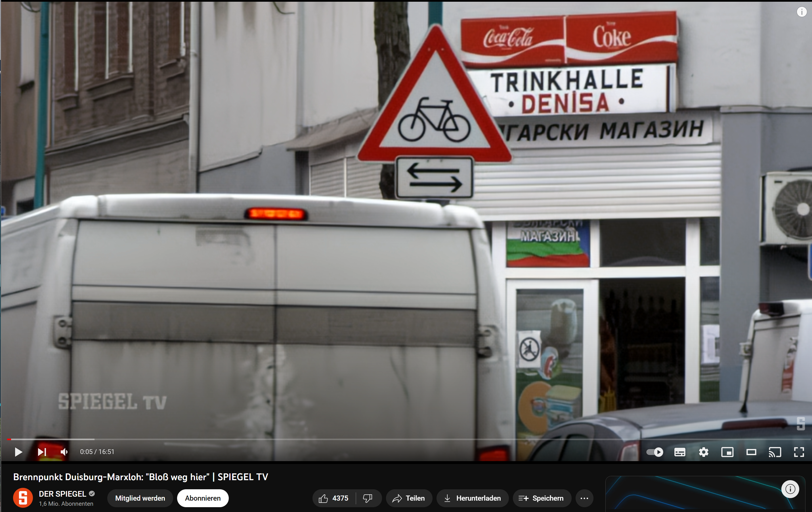
Task: Open DER SPIEGEL channel page
Action: point(62,494)
